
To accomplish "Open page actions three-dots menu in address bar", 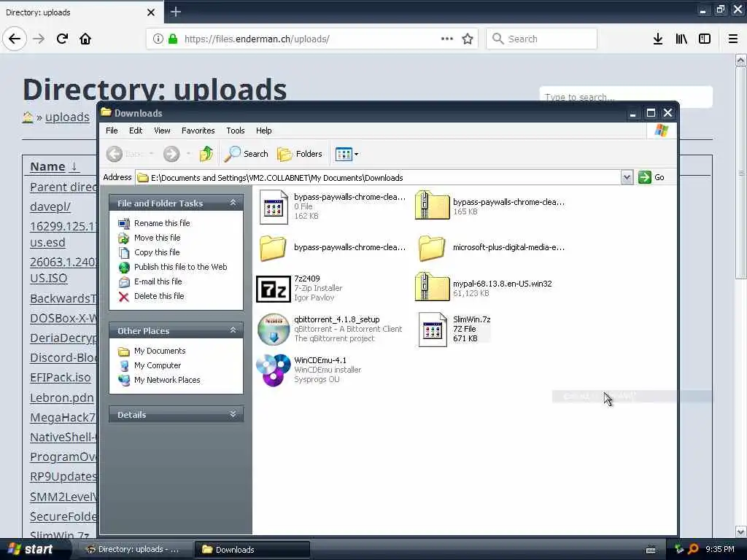I will 447,39.
